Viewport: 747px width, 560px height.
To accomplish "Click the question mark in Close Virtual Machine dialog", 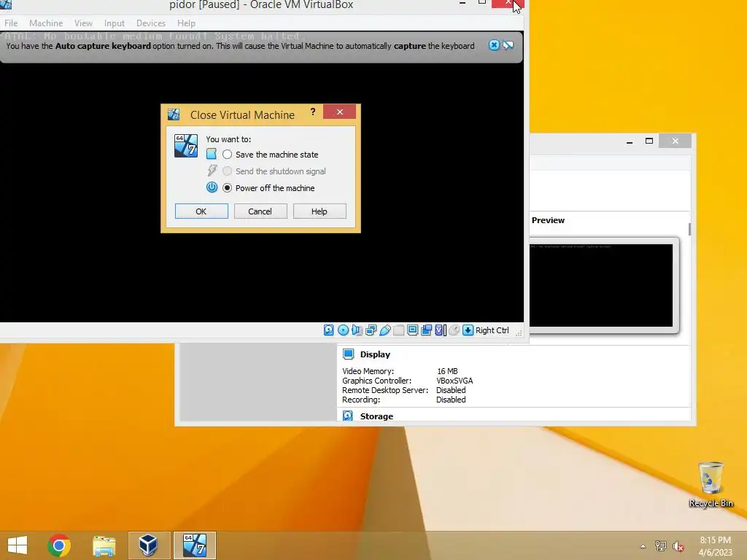I will pos(312,112).
